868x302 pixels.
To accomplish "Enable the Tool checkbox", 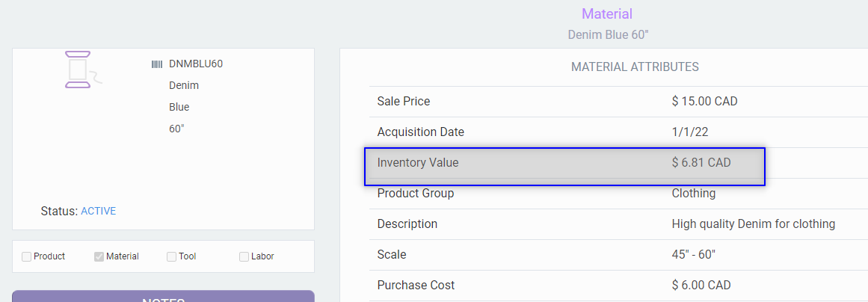I will point(172,256).
